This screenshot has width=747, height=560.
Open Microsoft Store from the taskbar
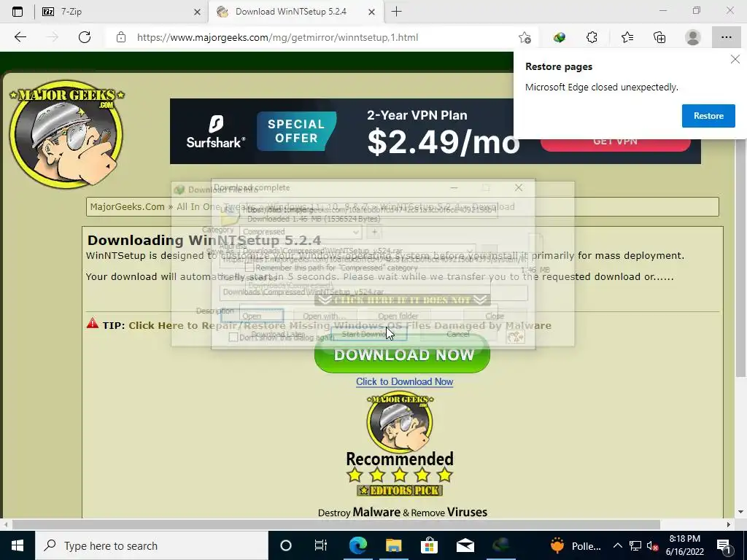429,545
